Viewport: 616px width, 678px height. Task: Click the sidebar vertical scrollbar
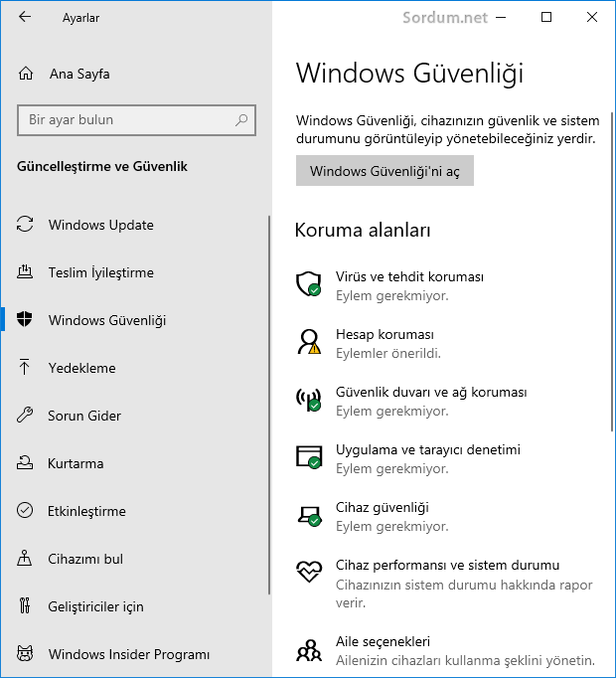tap(269, 406)
